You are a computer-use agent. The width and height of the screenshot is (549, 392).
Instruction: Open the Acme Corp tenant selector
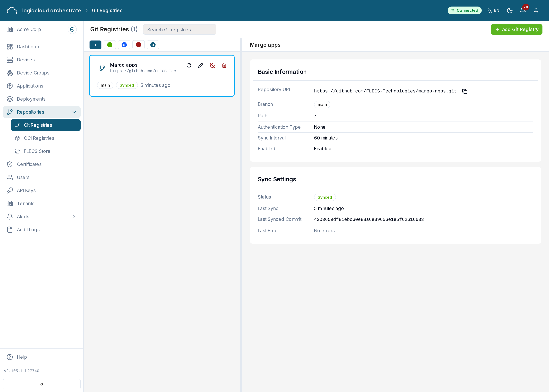[29, 29]
